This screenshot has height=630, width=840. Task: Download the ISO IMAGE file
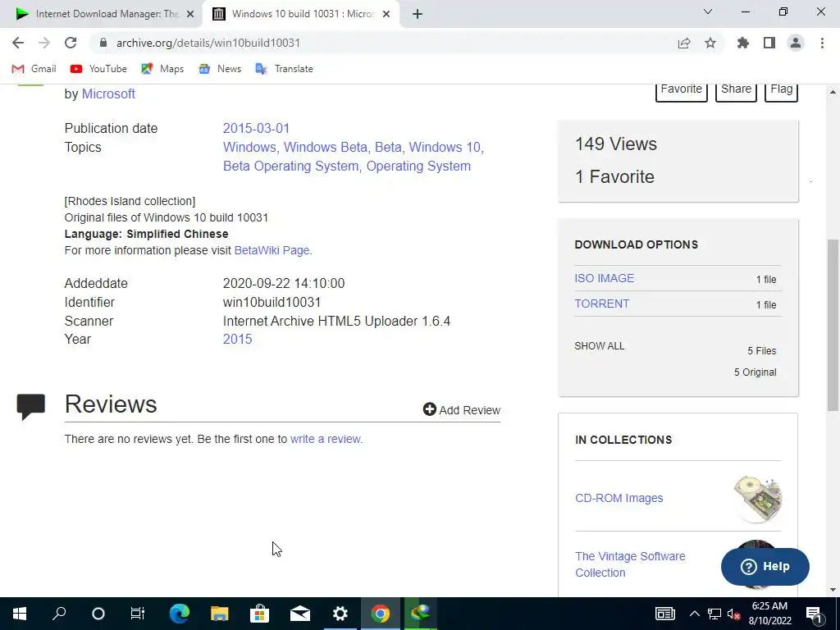[x=605, y=278]
